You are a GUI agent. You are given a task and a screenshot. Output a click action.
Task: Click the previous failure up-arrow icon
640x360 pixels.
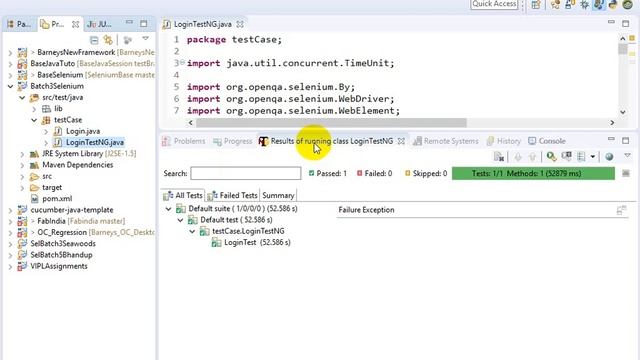(x=532, y=157)
